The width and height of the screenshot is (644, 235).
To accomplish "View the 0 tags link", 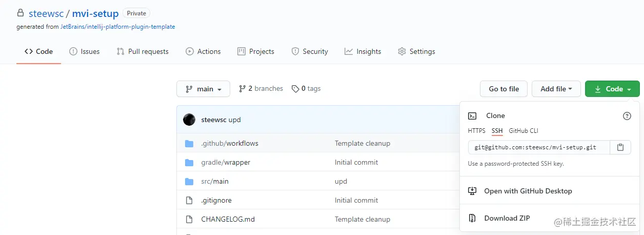I will click(x=306, y=89).
